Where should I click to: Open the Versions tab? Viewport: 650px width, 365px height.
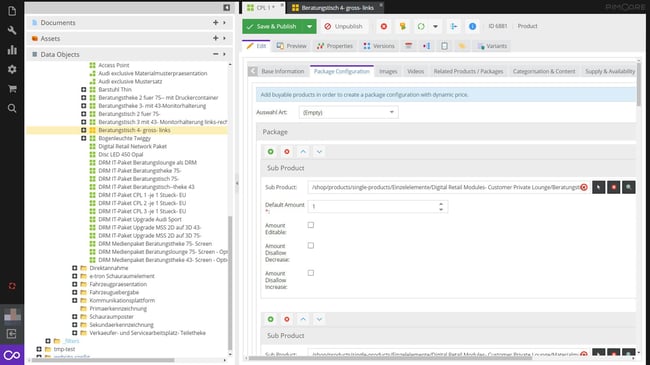point(379,46)
